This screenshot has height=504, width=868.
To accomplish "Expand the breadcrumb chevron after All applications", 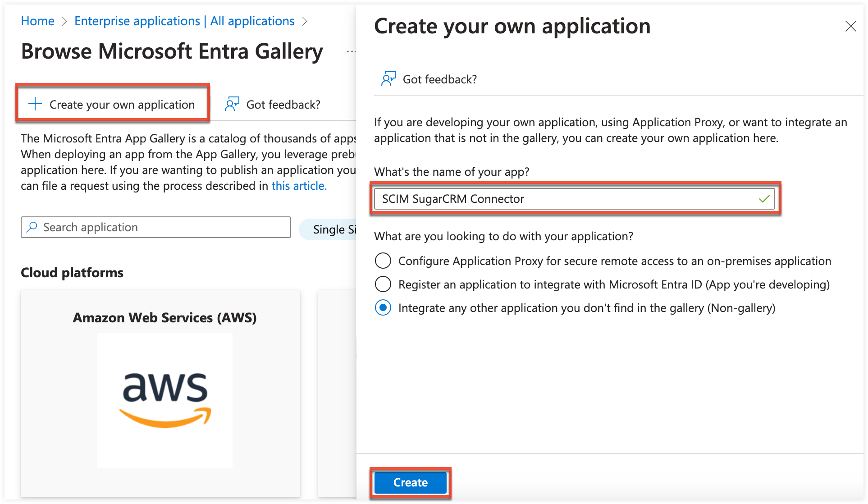I will coord(305,21).
